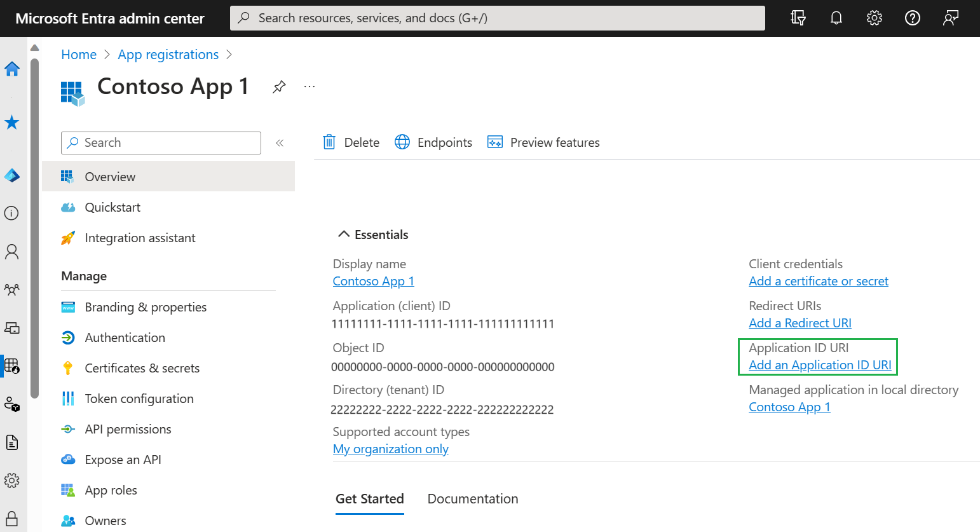Viewport: 980px width, 532px height.
Task: Click Add an Application ID URI link
Action: [x=820, y=365]
